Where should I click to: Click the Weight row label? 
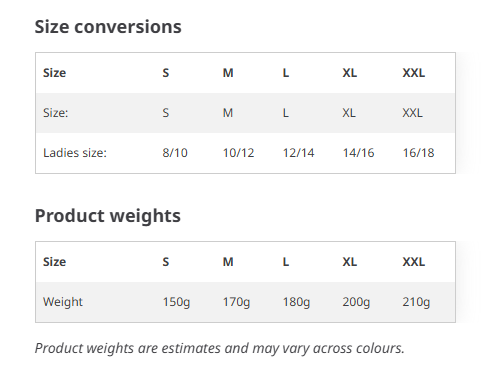coord(63,302)
